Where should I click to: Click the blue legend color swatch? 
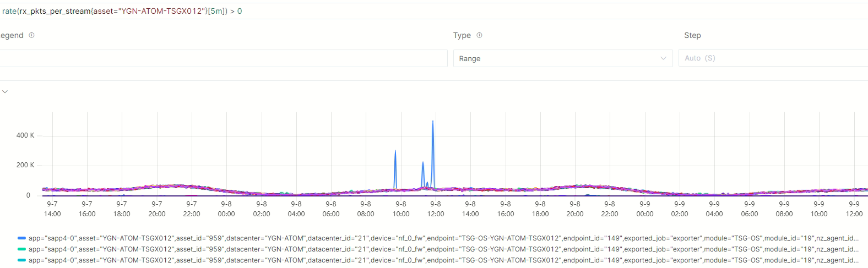21,238
